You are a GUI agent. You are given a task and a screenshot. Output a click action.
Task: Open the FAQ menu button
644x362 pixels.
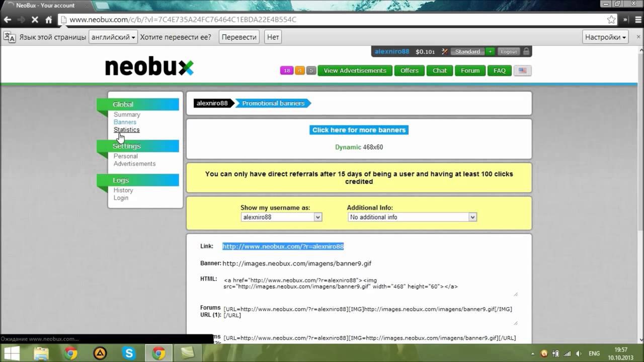coord(499,70)
